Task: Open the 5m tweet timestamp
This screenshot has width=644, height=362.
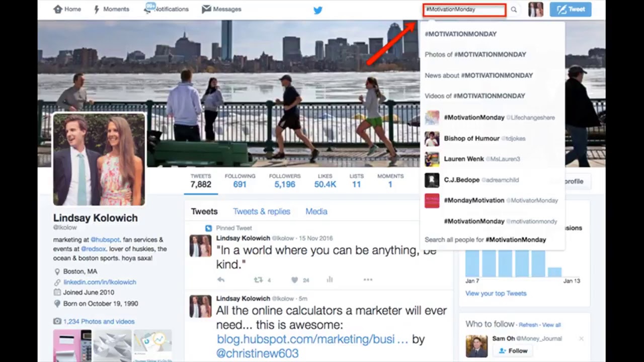Action: coord(303,299)
